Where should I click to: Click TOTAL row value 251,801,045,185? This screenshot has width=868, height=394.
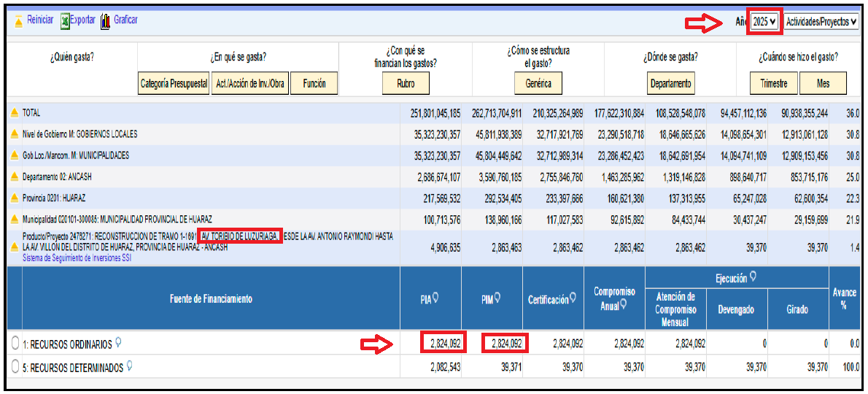(x=435, y=113)
